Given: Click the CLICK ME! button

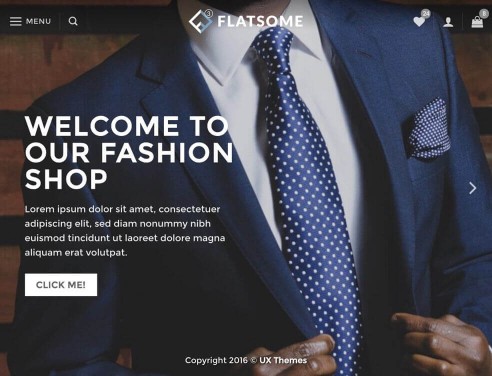Looking at the screenshot, I should click(61, 285).
